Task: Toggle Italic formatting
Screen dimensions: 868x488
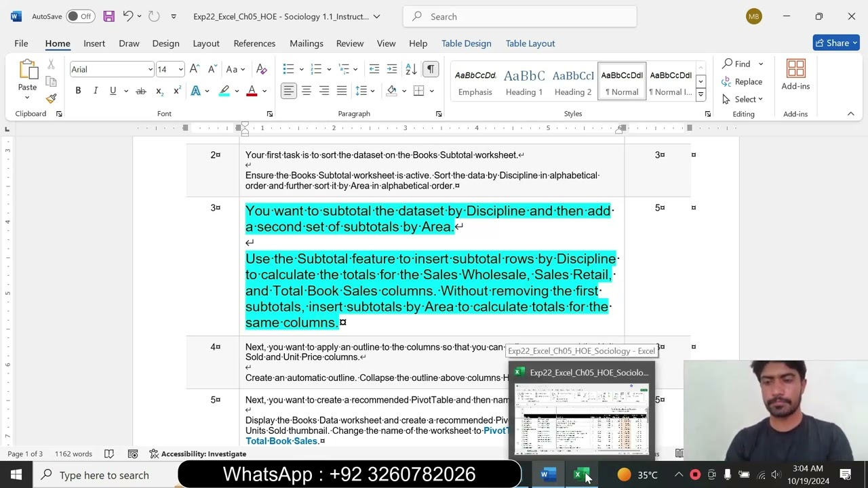Action: tap(96, 91)
